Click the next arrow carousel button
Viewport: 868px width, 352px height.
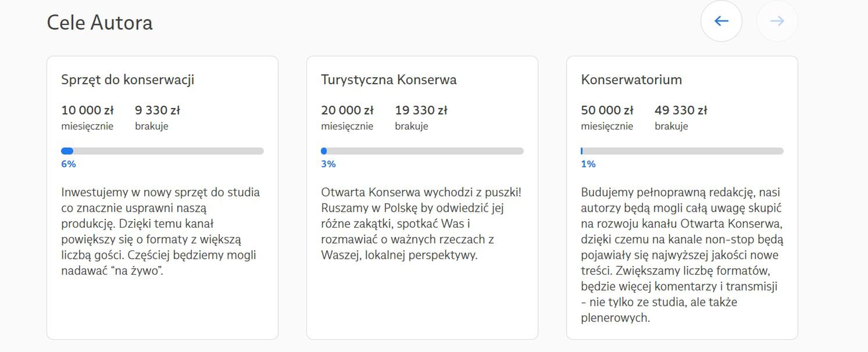click(x=777, y=21)
